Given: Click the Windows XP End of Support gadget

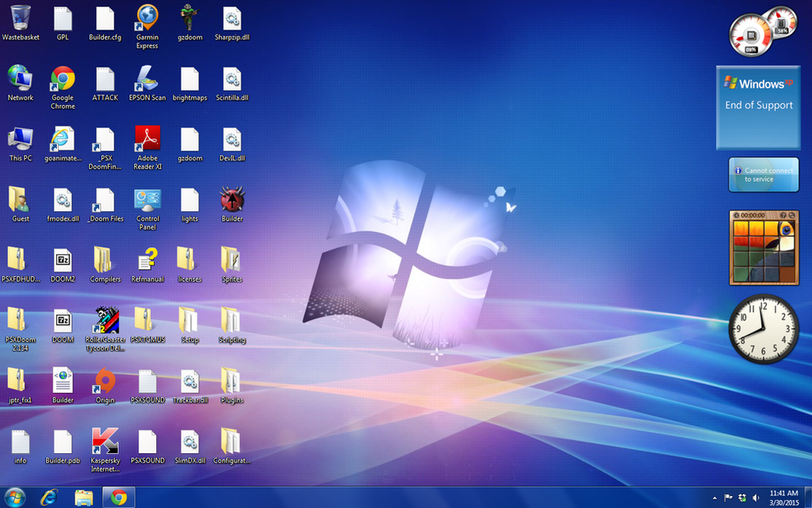Looking at the screenshot, I should click(x=758, y=107).
